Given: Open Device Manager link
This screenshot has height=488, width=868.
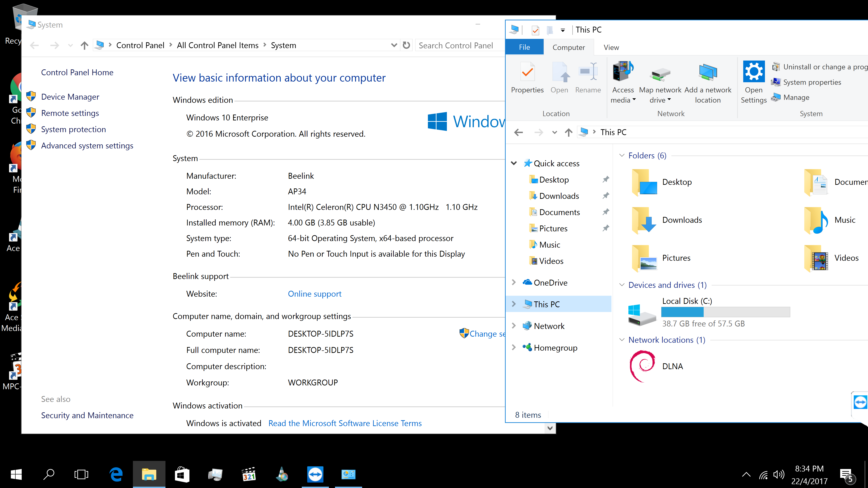Looking at the screenshot, I should click(70, 97).
